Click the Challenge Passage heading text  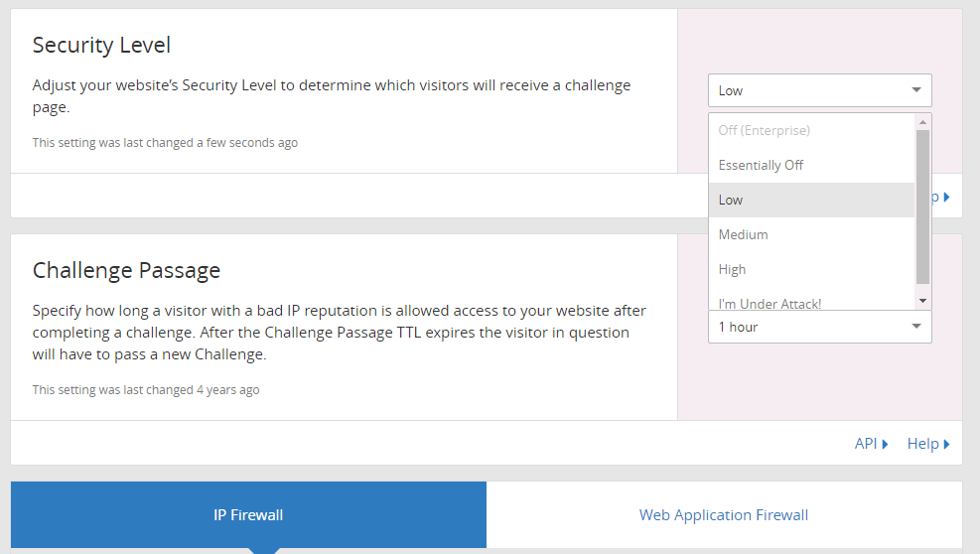pyautogui.click(x=126, y=270)
